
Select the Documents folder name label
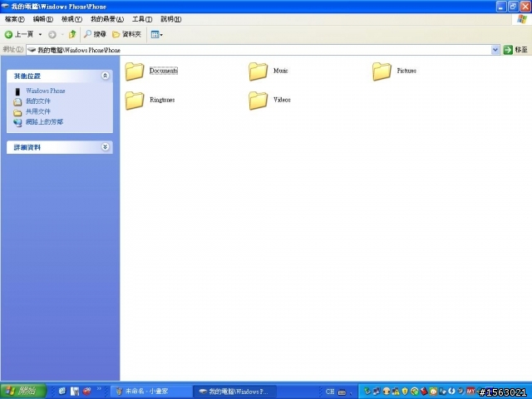pyautogui.click(x=164, y=71)
